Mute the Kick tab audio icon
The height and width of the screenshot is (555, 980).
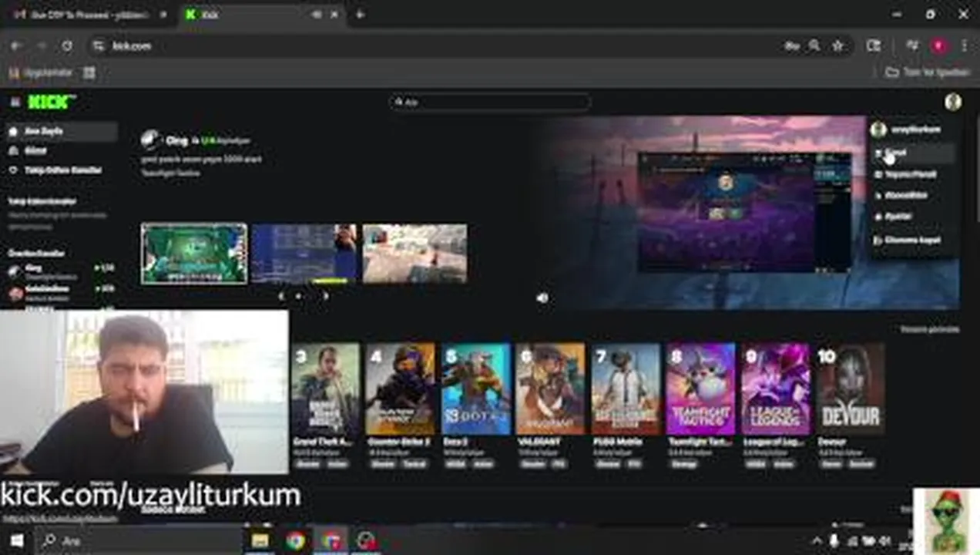click(317, 15)
